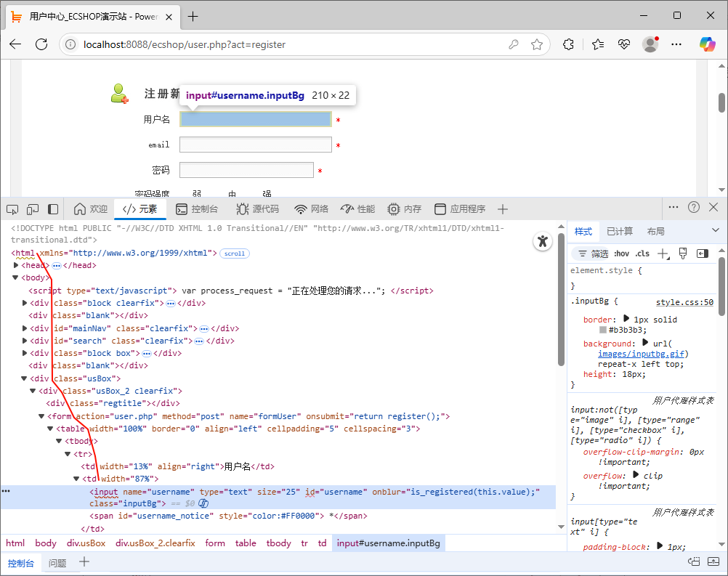Open saved password key icon

[x=514, y=44]
